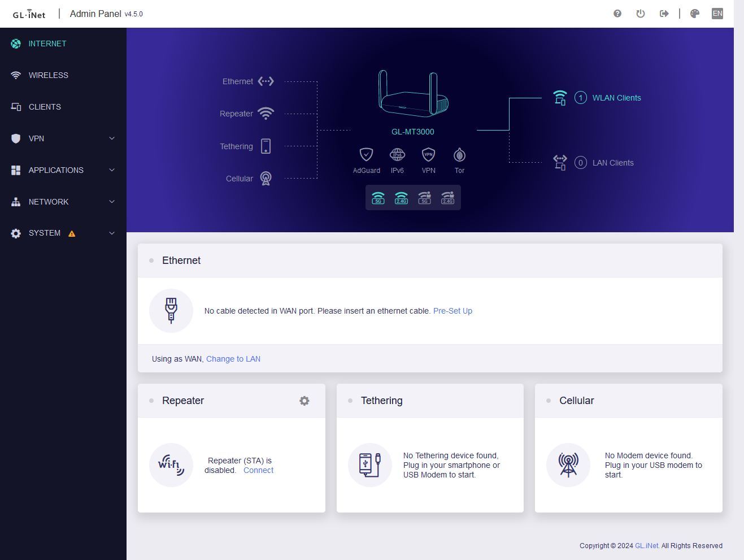The width and height of the screenshot is (744, 560).
Task: Open Repeater settings gear icon
Action: tap(304, 401)
